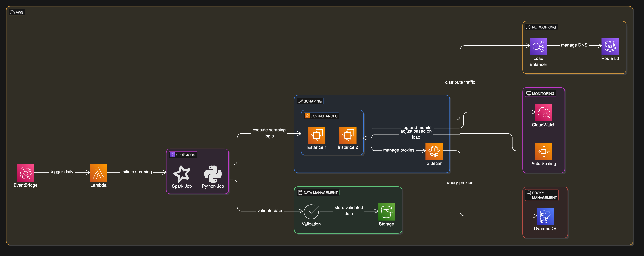Click the EC2 Instance 1 icon

pos(316,135)
